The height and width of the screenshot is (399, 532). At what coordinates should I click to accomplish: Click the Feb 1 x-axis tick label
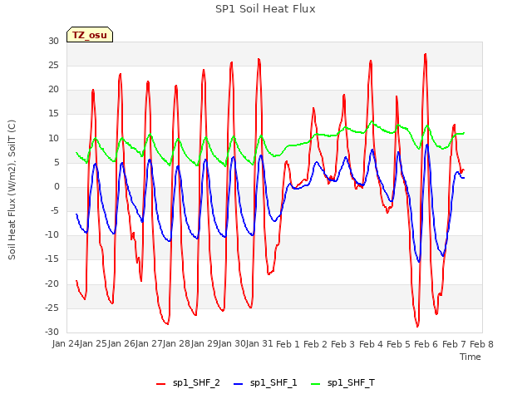click(x=288, y=344)
